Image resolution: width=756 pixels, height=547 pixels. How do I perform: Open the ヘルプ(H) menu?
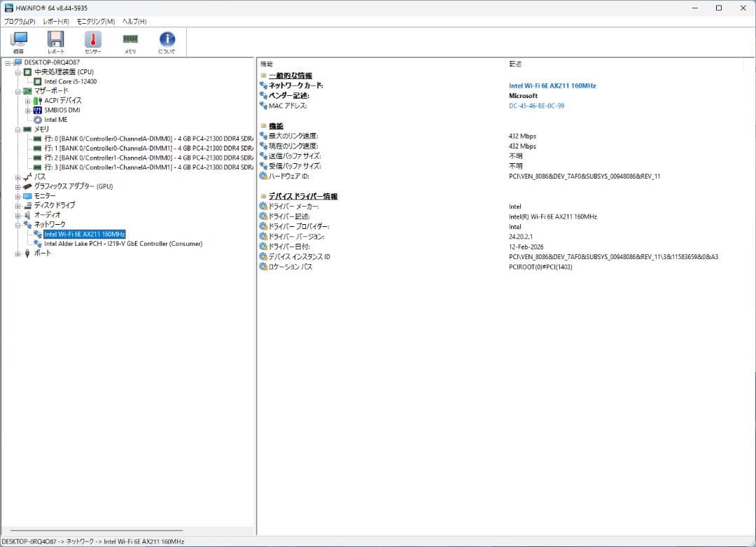click(x=134, y=21)
